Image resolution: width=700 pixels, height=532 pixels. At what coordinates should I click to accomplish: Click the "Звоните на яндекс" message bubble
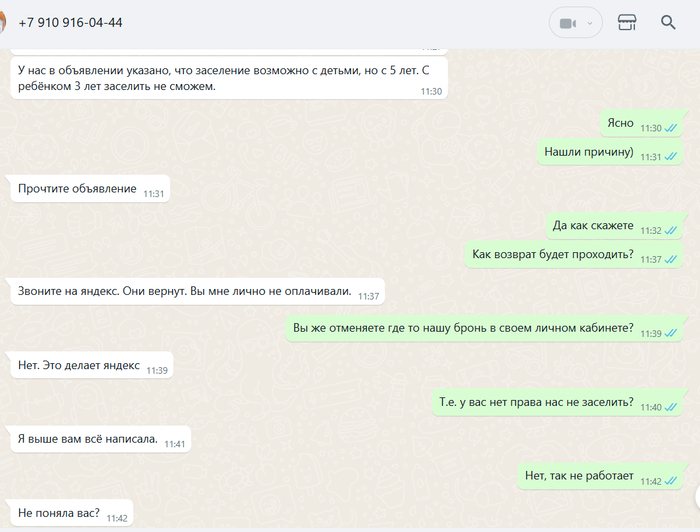click(x=185, y=292)
